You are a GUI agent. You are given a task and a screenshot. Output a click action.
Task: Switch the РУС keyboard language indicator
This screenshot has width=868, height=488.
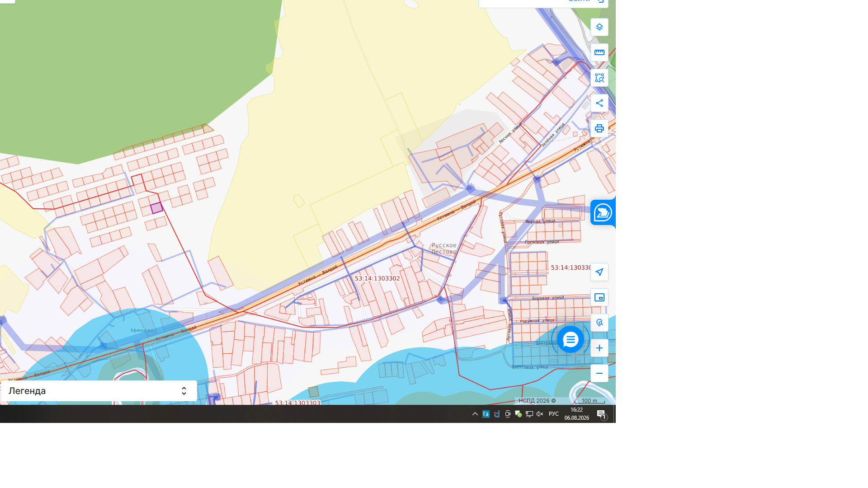tap(553, 414)
